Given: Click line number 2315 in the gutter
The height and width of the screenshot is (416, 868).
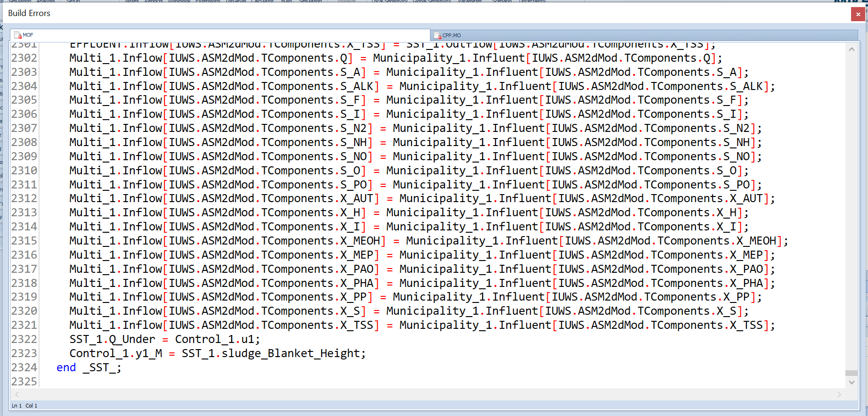Looking at the screenshot, I should coord(24,241).
